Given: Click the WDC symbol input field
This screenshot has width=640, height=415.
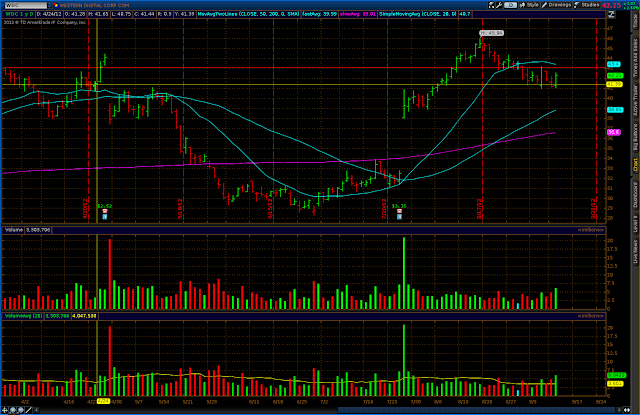Looking at the screenshot, I should [x=26, y=5].
